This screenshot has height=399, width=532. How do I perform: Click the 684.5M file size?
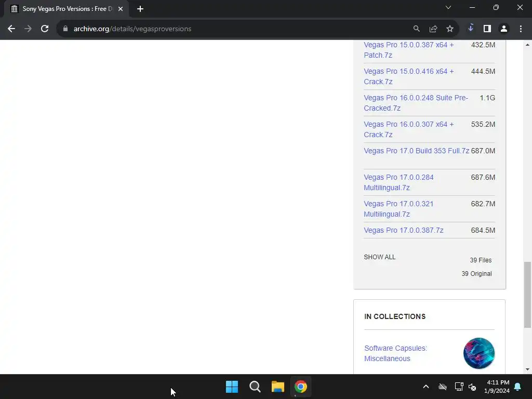click(x=483, y=230)
